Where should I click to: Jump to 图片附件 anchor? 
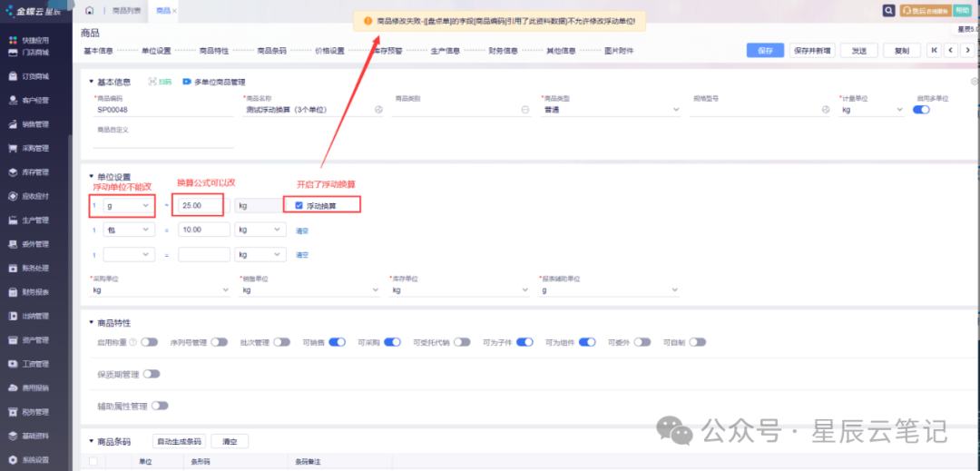[x=619, y=51]
